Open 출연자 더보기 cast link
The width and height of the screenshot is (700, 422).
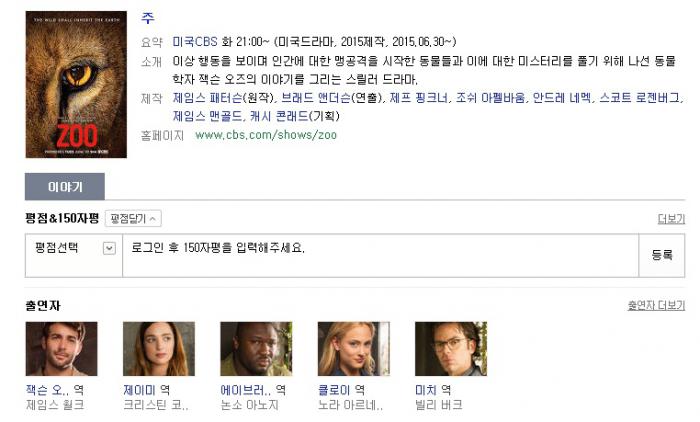656,305
